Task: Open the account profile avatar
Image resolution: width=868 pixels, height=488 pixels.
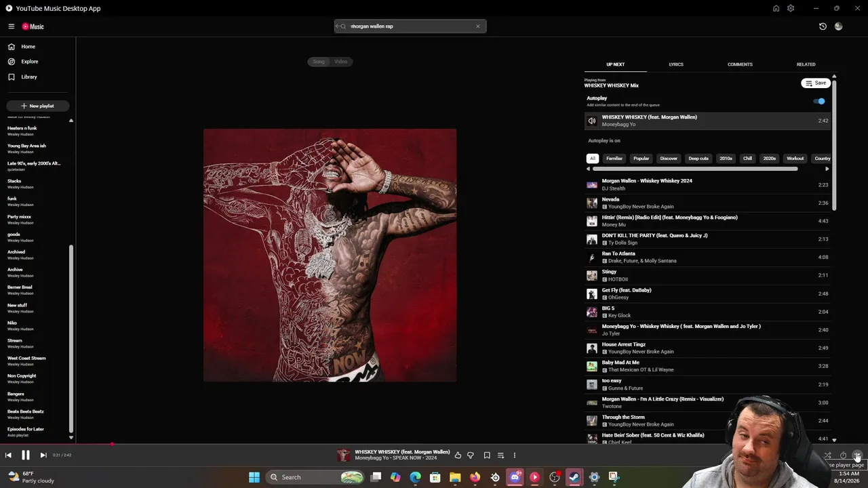Action: [x=839, y=26]
